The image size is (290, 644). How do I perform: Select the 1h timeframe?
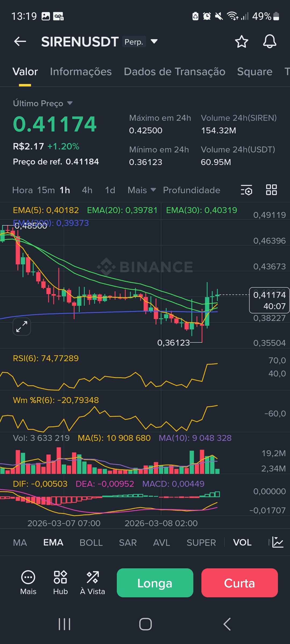point(65,190)
